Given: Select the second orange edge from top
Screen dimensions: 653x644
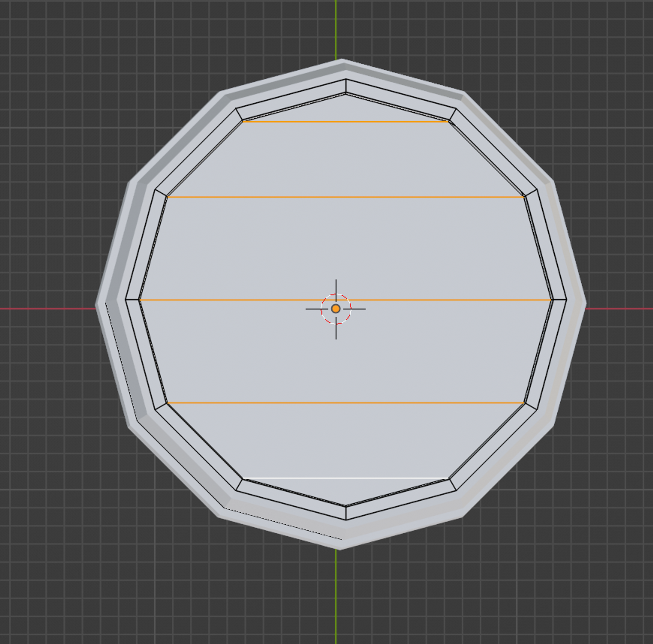Looking at the screenshot, I should [x=345, y=197].
